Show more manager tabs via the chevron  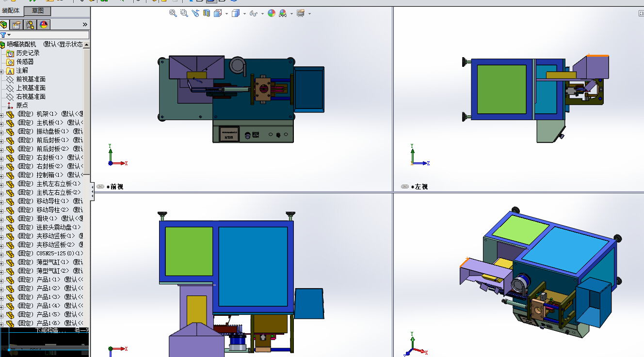tap(85, 25)
